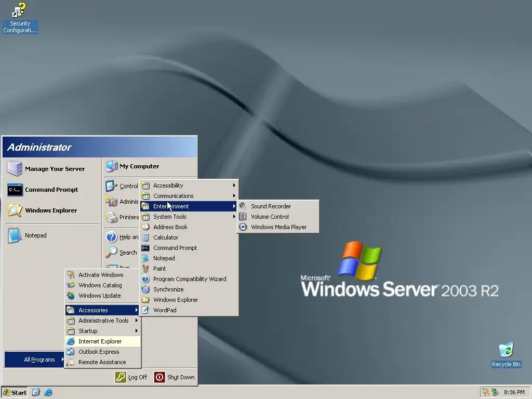This screenshot has height=399, width=532.
Task: Select "Program Compatibility Wizard" text
Action: tap(190, 279)
